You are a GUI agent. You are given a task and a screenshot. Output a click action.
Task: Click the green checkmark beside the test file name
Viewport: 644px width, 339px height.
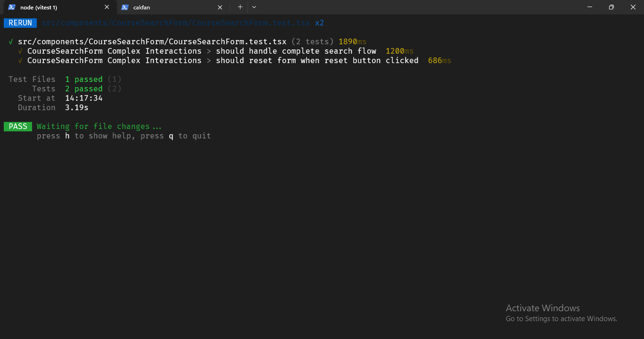coord(10,41)
